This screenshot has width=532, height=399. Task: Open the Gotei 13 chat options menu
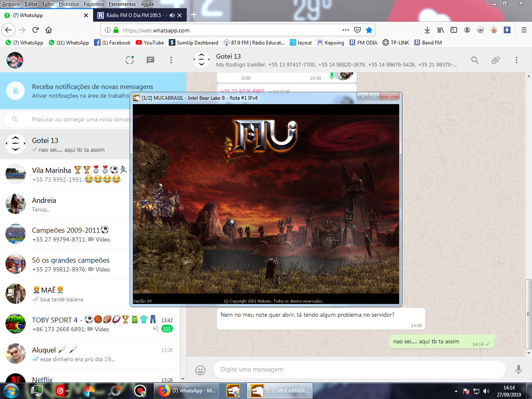[516, 60]
